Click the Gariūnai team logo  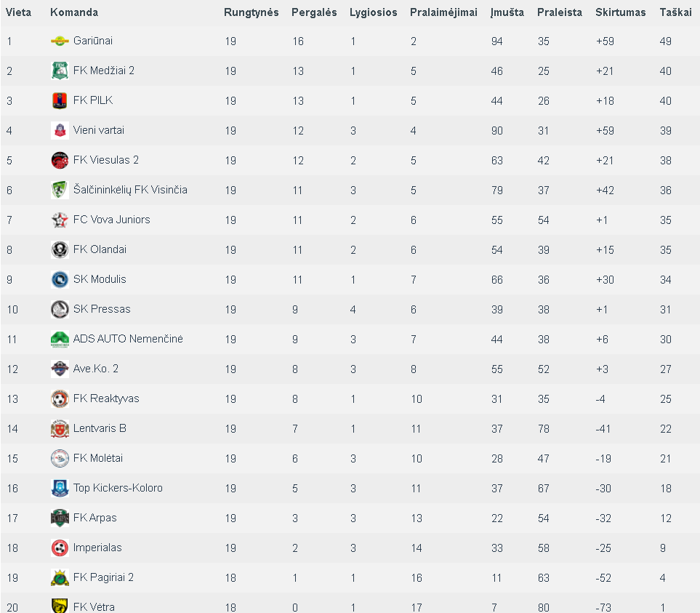[x=60, y=41]
